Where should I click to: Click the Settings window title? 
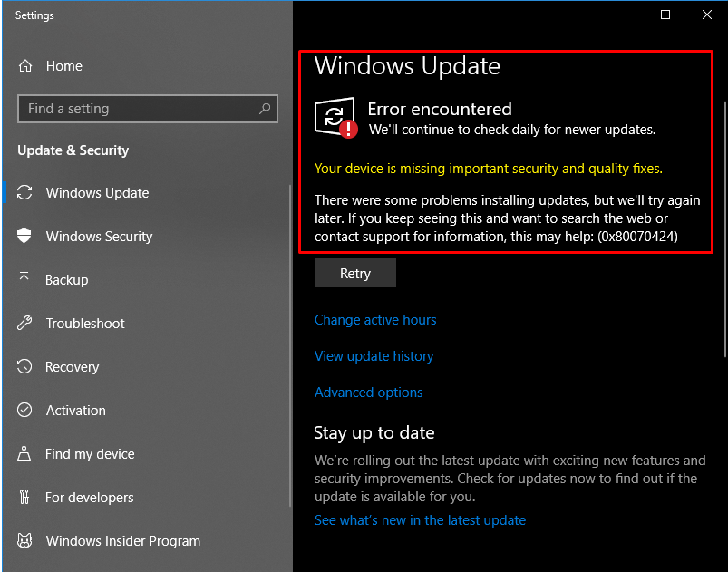tap(34, 15)
